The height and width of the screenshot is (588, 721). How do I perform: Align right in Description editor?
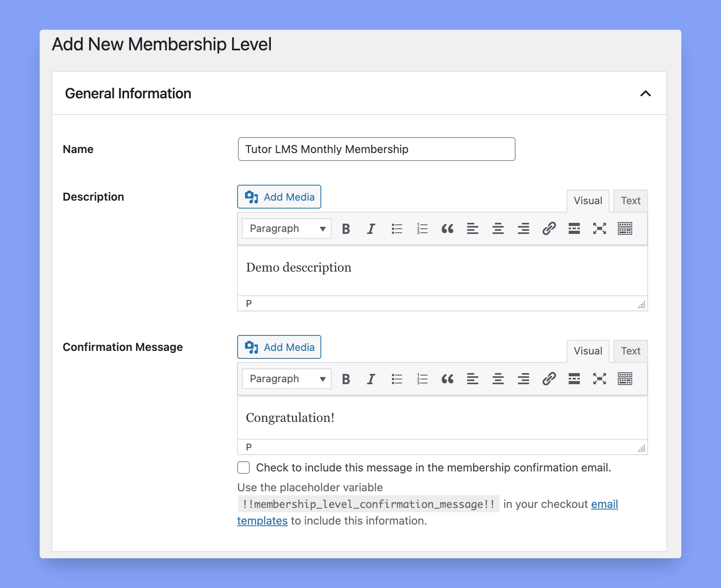tap(523, 229)
